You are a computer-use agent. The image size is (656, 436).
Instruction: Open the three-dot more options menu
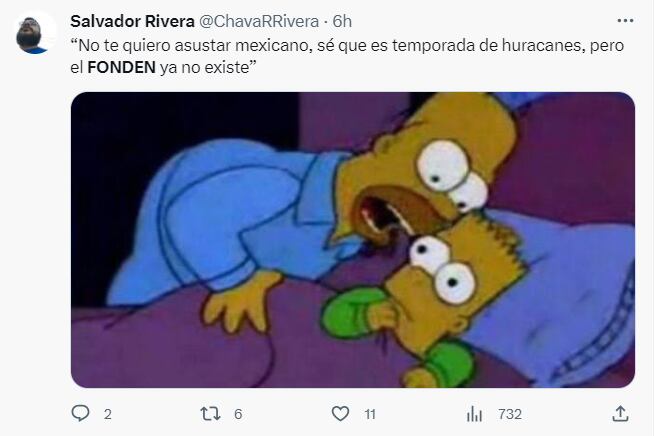625,21
